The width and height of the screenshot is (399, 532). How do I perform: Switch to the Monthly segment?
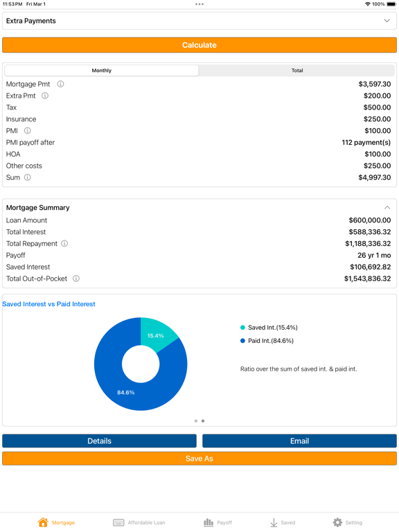coord(101,71)
